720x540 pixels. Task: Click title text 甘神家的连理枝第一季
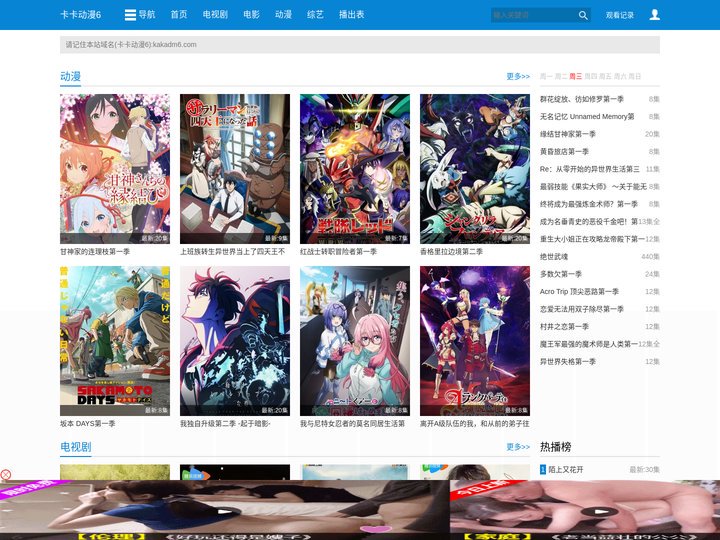click(95, 252)
